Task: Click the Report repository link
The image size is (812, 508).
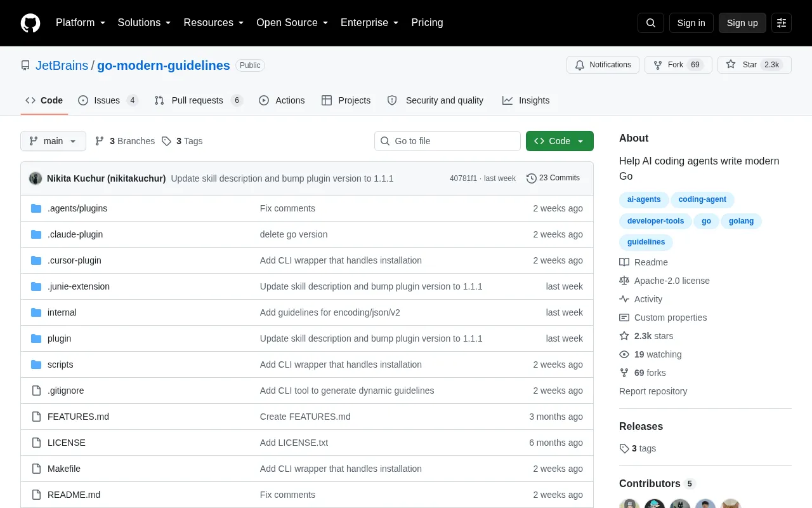Action: point(653,391)
